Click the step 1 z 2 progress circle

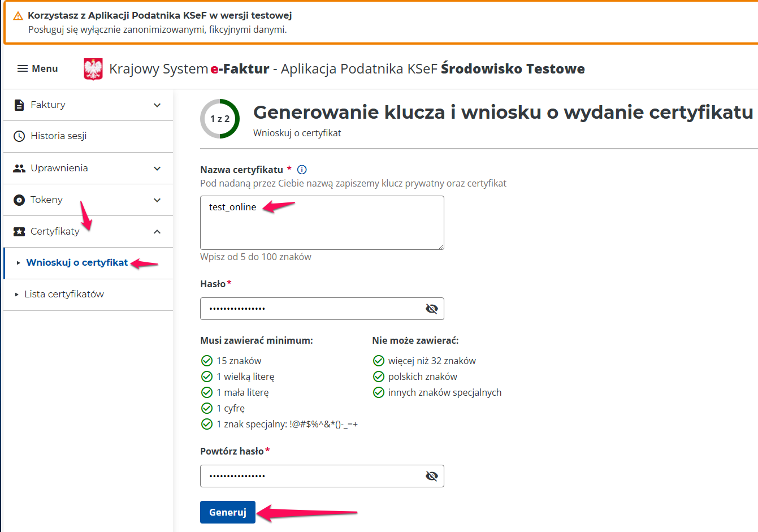(x=220, y=119)
